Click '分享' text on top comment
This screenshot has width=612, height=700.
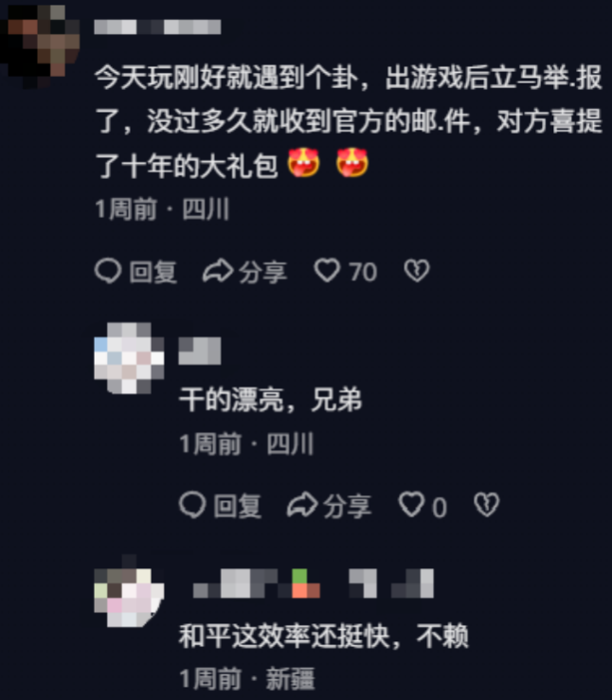pyautogui.click(x=262, y=272)
